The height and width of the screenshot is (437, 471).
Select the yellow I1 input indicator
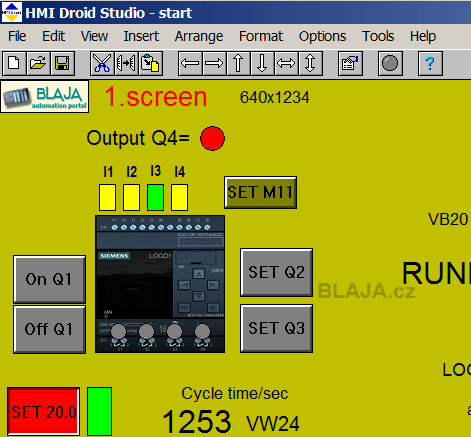[107, 197]
